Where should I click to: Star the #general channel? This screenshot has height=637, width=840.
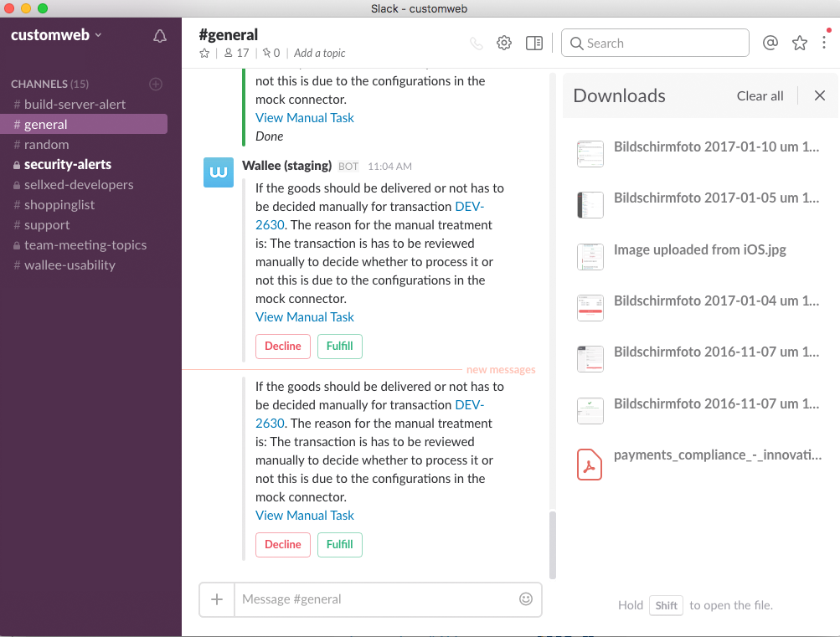point(204,53)
